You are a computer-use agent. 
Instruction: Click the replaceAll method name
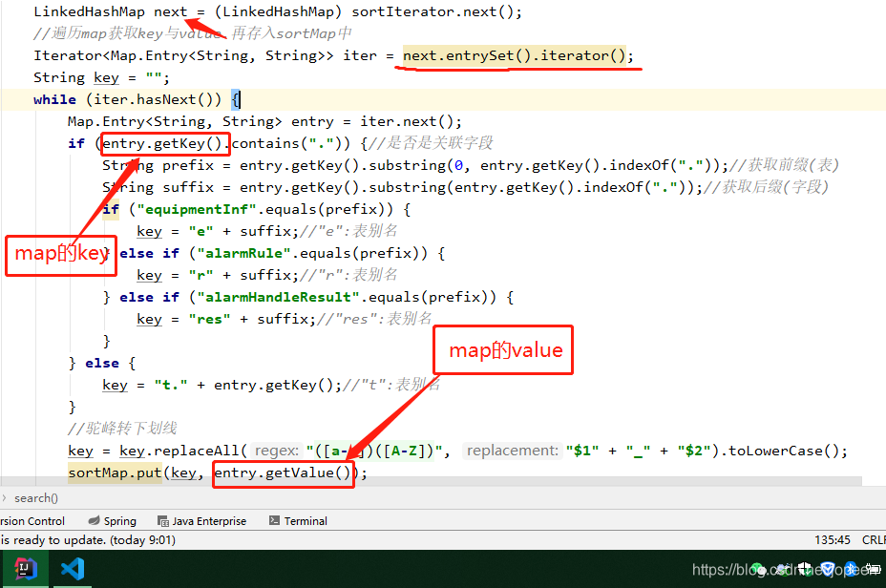(197, 451)
